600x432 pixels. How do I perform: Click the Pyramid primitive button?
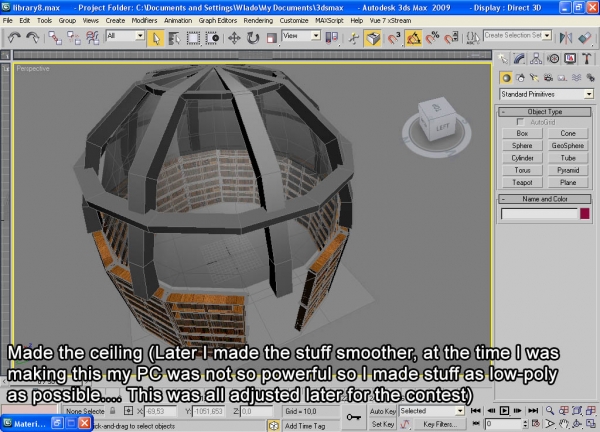tap(568, 170)
